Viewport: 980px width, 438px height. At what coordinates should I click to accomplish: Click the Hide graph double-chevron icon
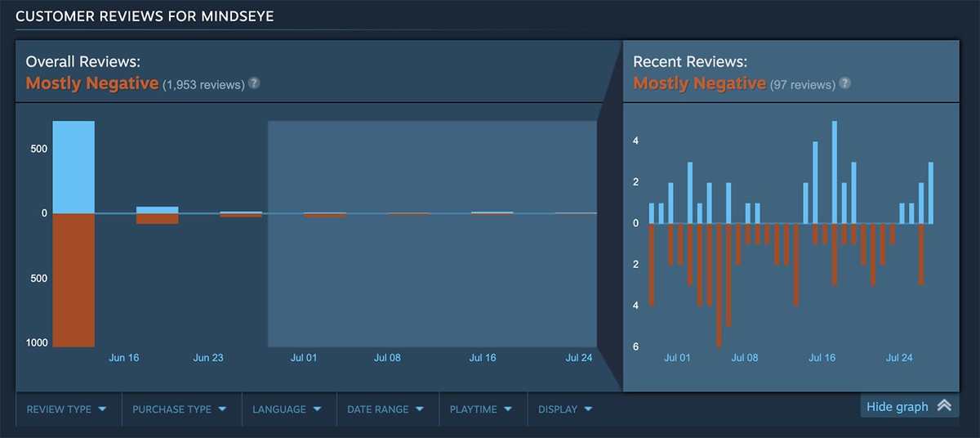(x=944, y=406)
